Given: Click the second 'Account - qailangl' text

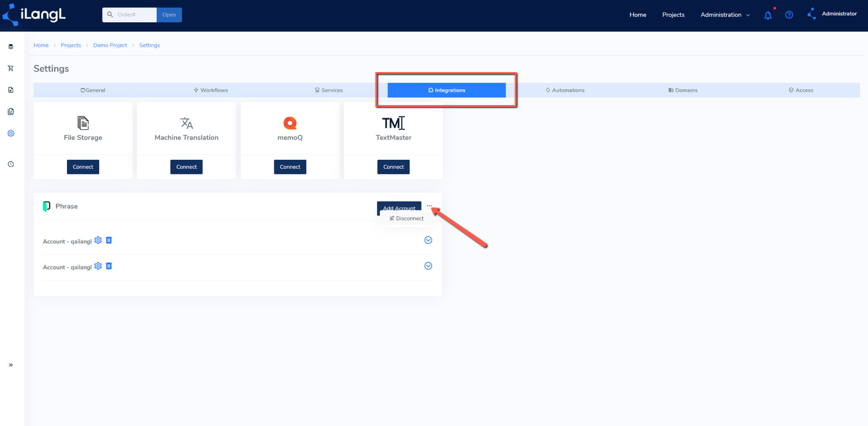Looking at the screenshot, I should (x=67, y=267).
